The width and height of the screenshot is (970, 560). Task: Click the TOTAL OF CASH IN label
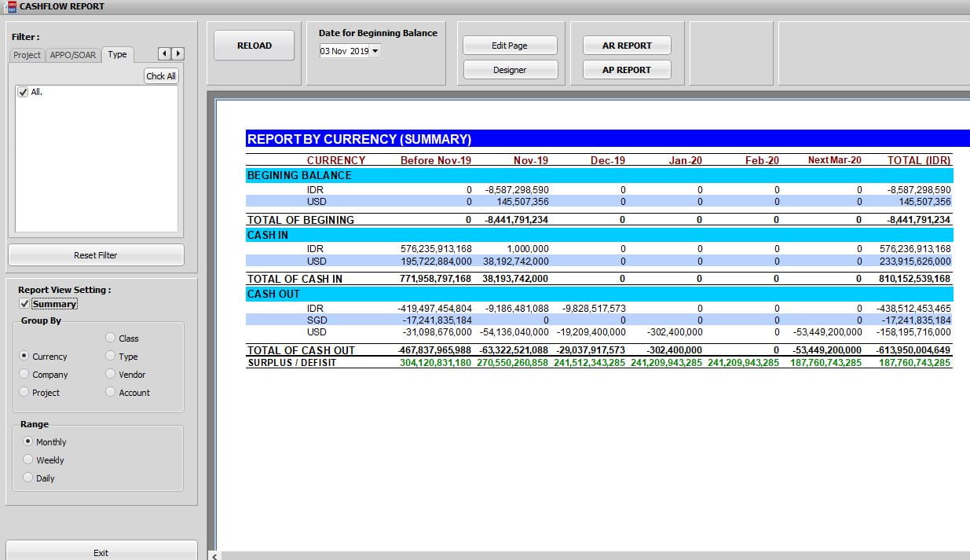(295, 279)
